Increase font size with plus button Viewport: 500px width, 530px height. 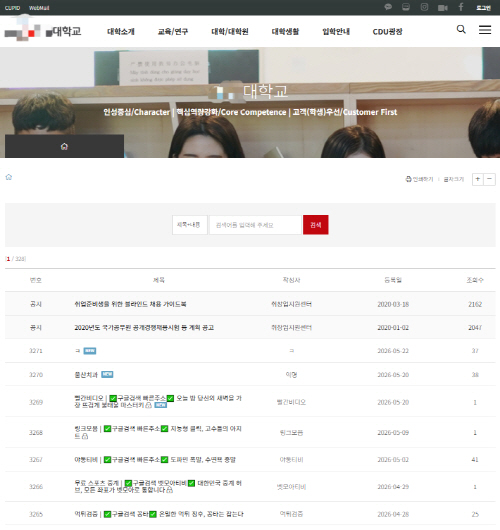pos(478,179)
